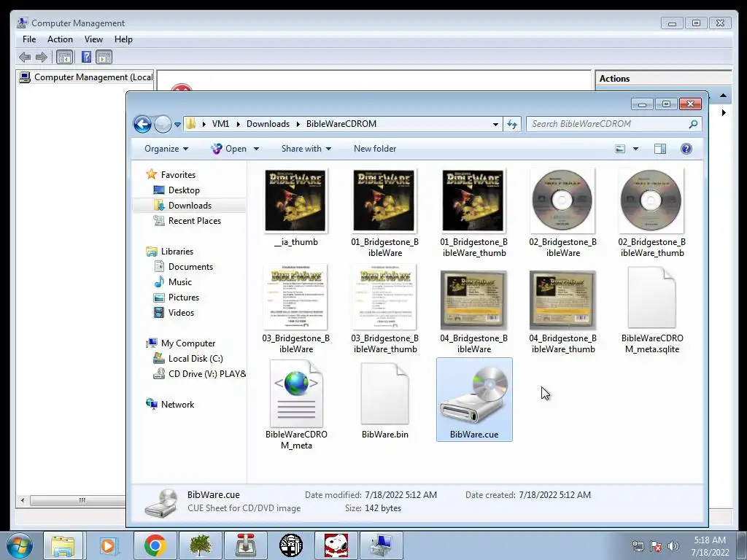The image size is (747, 560).
Task: Click Computer Management horizontal scrollbar thumb
Action: coord(79,500)
